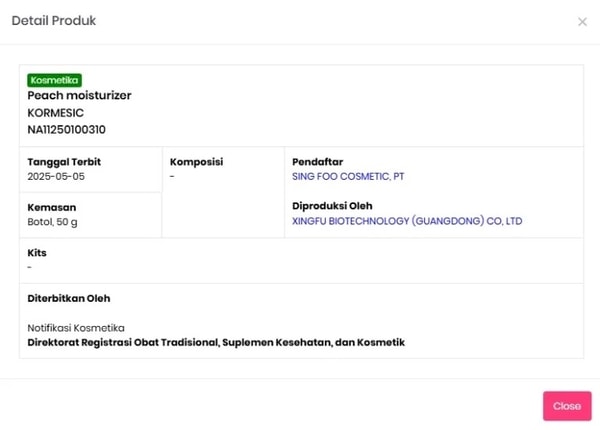The height and width of the screenshot is (430, 600).
Task: Select the Botol, 50 g packaging value
Action: [52, 221]
